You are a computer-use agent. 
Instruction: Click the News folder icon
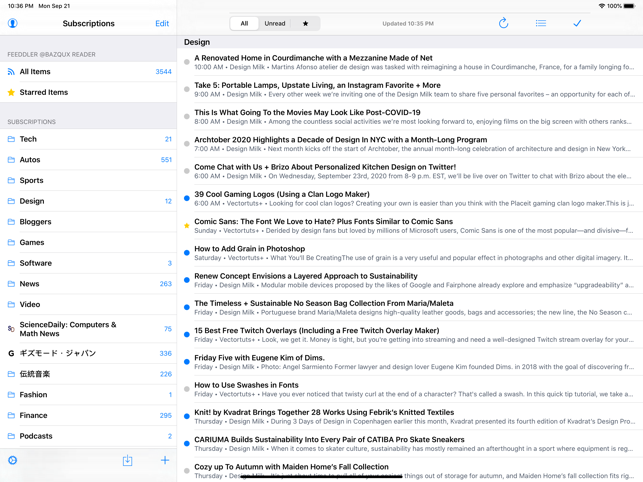pos(11,283)
